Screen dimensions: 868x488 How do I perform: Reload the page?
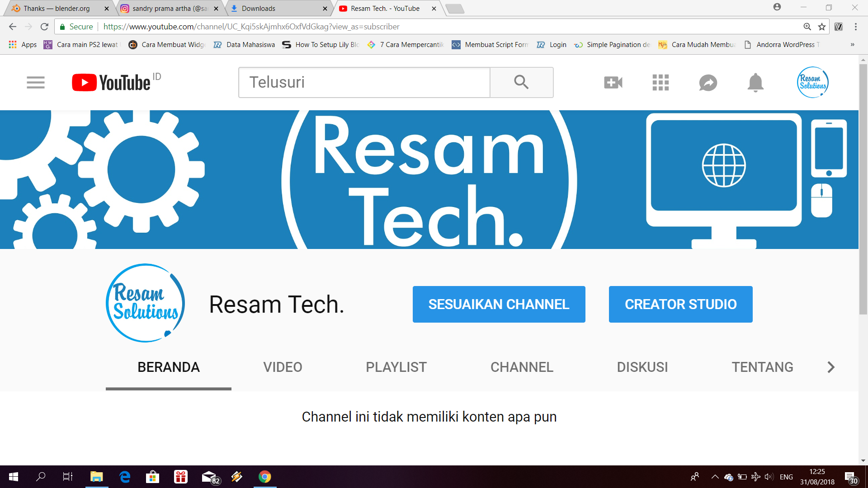[x=44, y=27]
